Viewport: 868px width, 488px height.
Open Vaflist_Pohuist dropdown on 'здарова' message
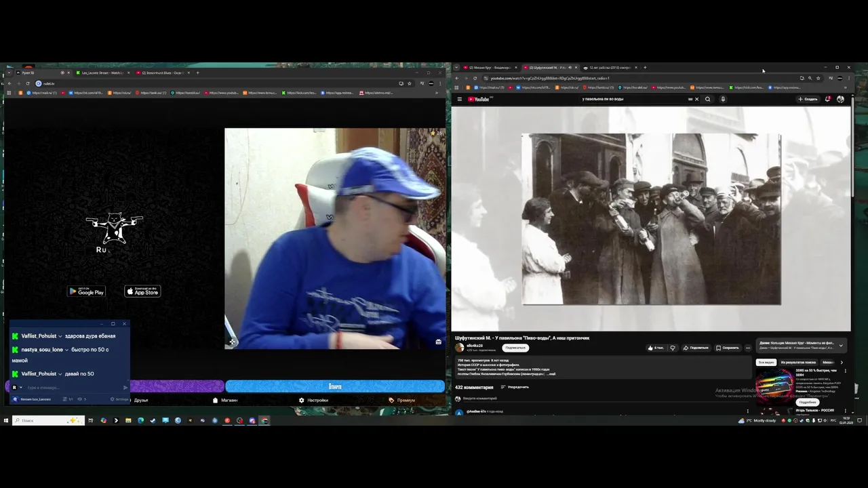(60, 336)
